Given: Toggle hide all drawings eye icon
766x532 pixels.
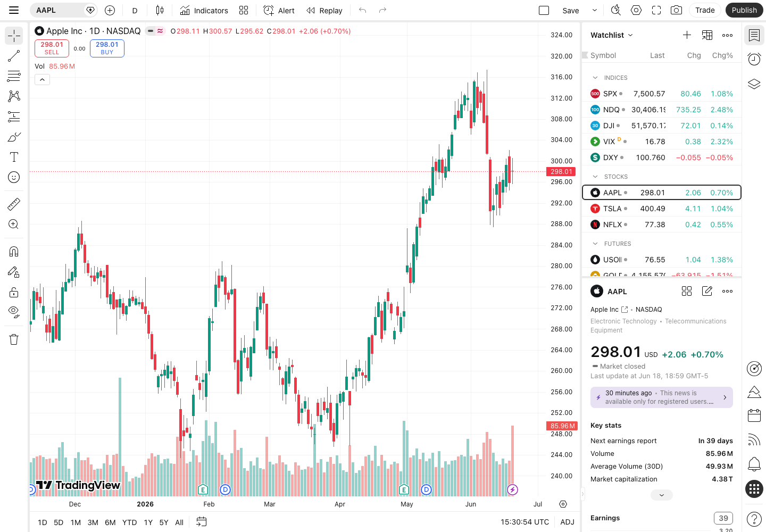Looking at the screenshot, I should pyautogui.click(x=14, y=312).
